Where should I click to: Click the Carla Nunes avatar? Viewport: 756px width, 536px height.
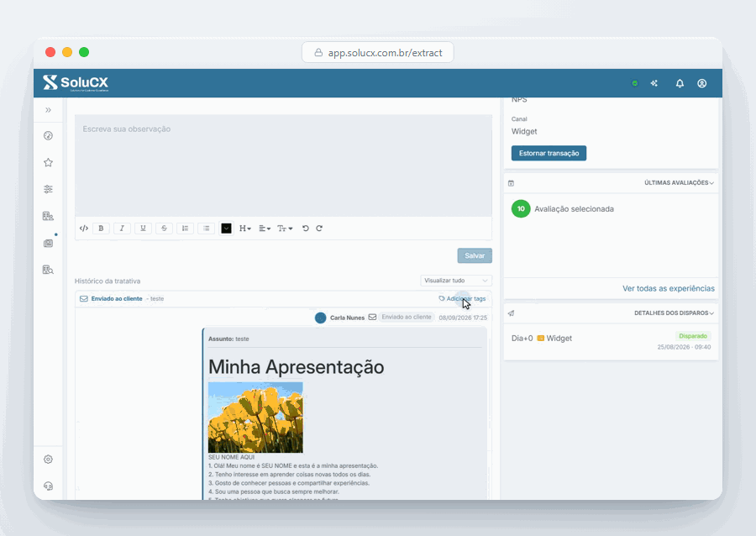[x=321, y=318]
